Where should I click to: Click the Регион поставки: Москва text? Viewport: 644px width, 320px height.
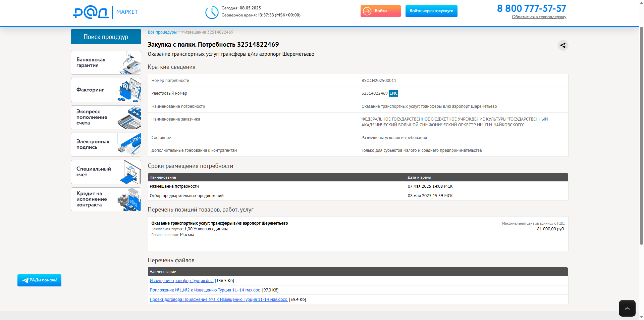[x=173, y=235]
